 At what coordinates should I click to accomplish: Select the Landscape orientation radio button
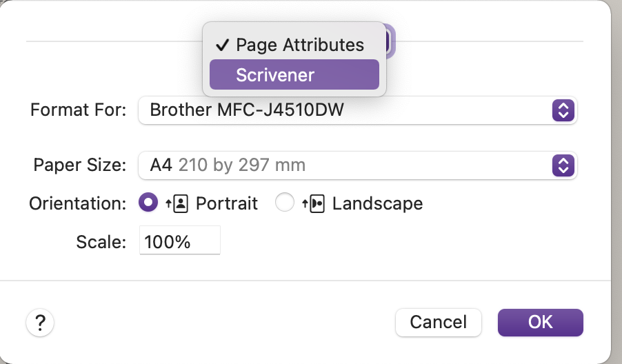[x=284, y=202]
